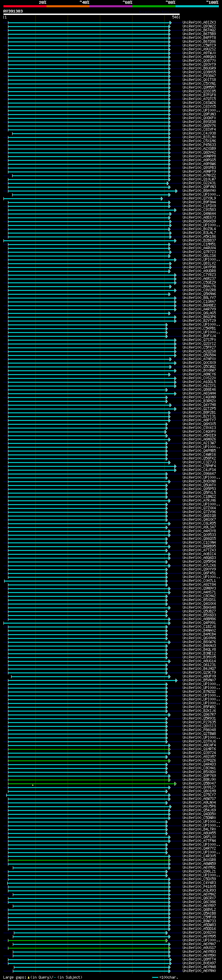Click the UniRef100_Q9FUN3 label
The width and height of the screenshot is (222, 980).
point(199,114)
